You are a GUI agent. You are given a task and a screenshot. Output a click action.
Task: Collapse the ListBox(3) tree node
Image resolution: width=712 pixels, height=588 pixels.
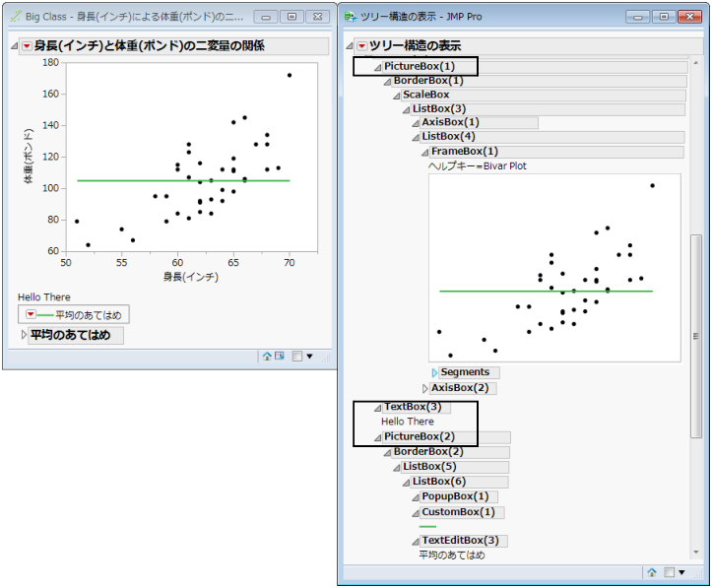click(x=406, y=110)
